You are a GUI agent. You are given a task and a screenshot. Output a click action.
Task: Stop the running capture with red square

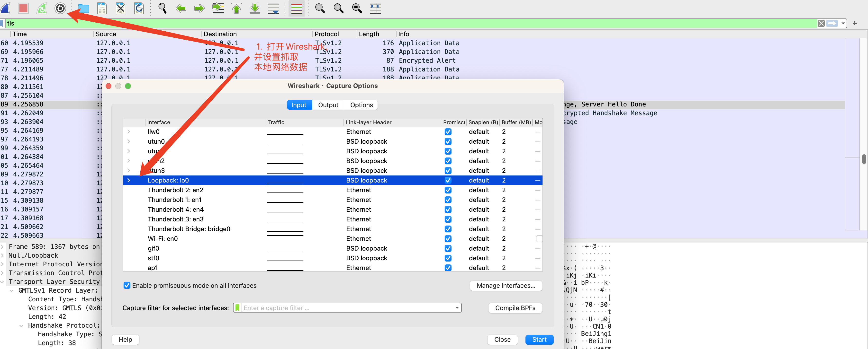point(23,8)
